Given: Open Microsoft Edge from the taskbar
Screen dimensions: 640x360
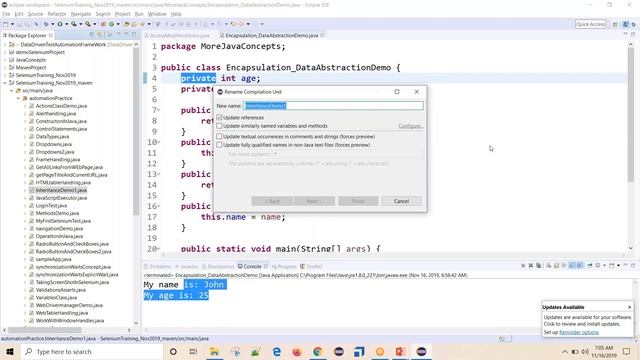Looking at the screenshot, I should 276,351.
